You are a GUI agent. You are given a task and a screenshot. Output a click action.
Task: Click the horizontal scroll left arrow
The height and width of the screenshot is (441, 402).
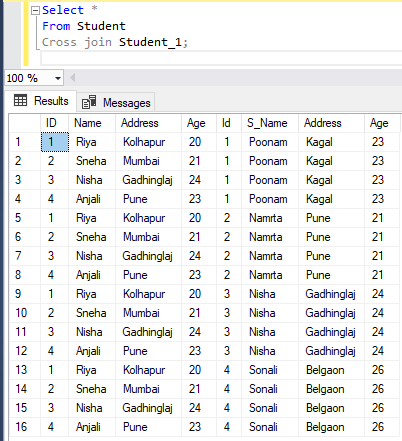point(72,78)
